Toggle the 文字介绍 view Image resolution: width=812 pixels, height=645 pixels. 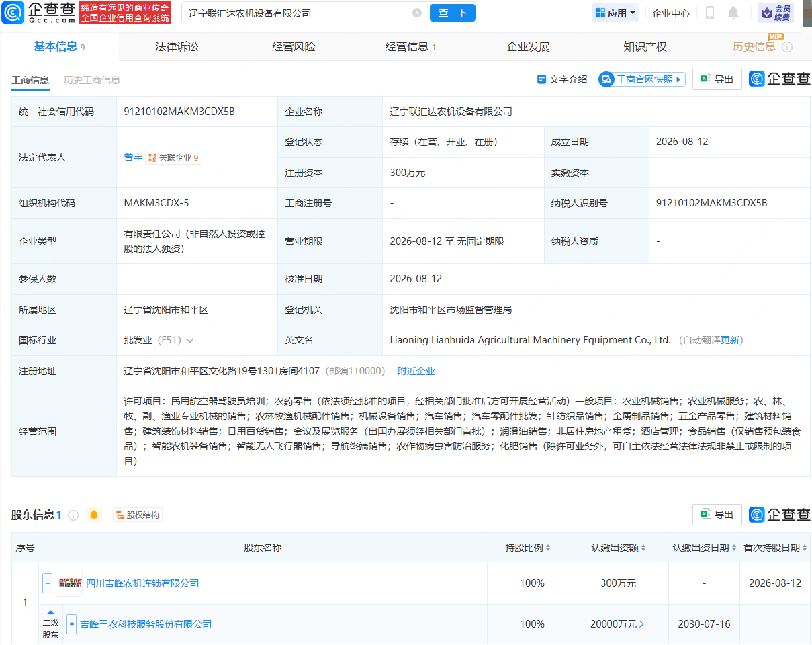(562, 79)
